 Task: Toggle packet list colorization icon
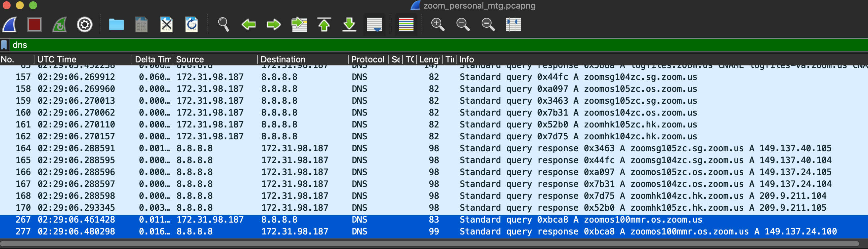coord(406,24)
